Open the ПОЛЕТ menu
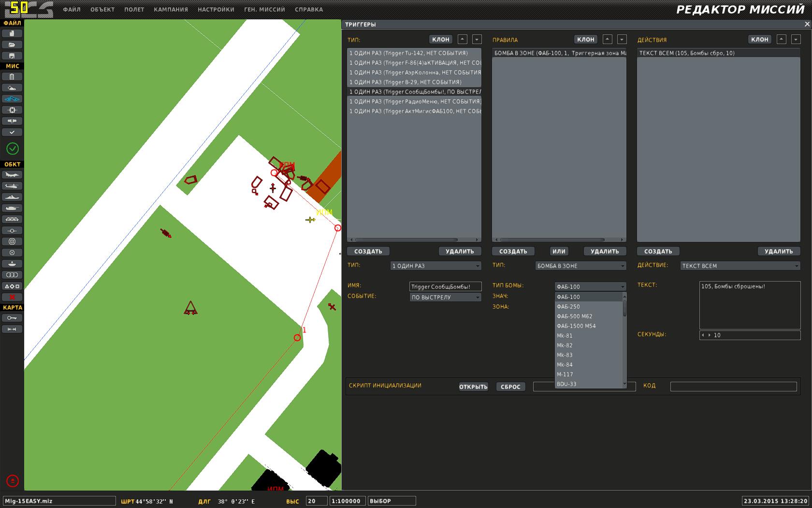The image size is (812, 508). [134, 9]
